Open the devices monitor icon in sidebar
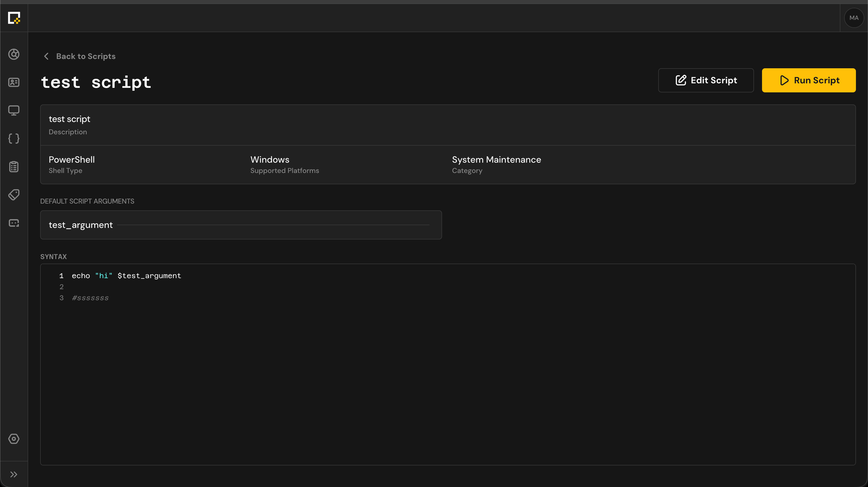The width and height of the screenshot is (868, 487). tap(14, 110)
